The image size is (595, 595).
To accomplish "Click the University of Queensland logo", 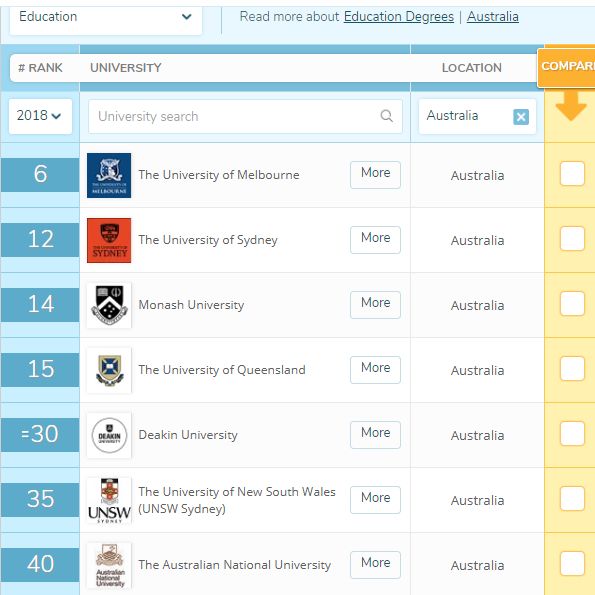I will 109,370.
